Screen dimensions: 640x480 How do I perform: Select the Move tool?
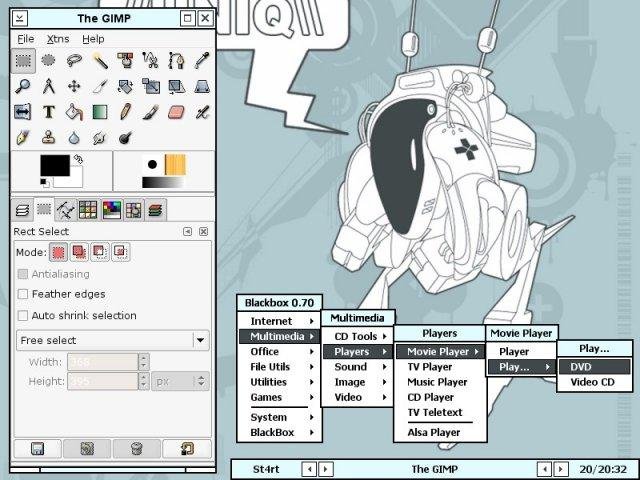[74, 86]
